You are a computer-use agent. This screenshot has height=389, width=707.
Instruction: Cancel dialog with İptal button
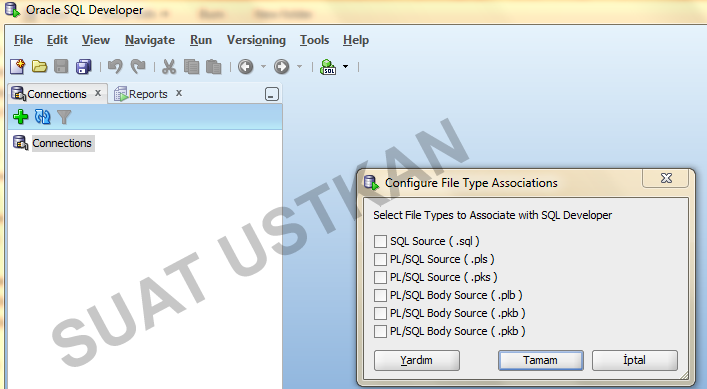634,360
